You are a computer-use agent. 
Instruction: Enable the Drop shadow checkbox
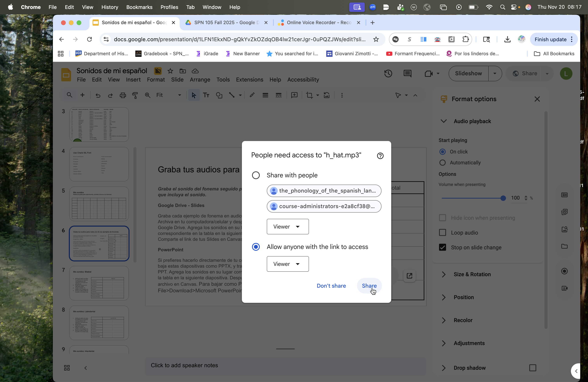coord(533,368)
